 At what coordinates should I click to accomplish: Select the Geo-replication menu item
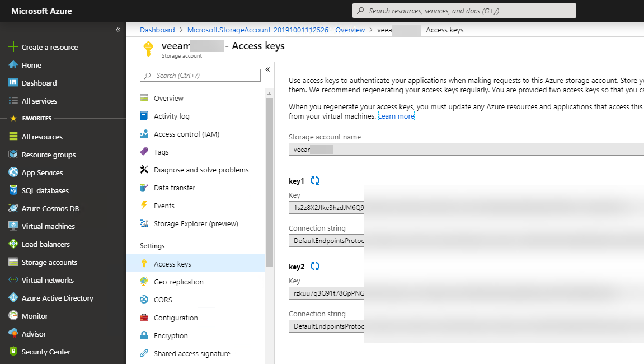(195, 282)
